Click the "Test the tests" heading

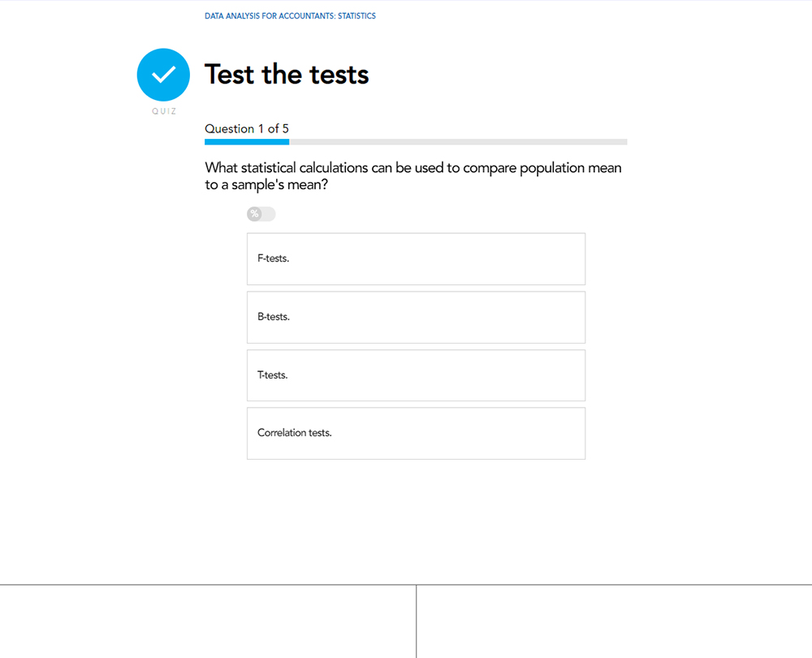pos(287,75)
